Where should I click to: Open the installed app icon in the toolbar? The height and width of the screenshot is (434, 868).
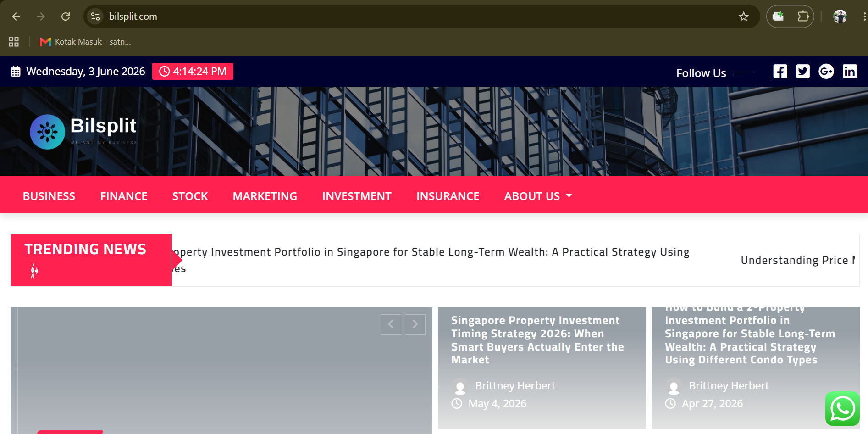tap(778, 17)
